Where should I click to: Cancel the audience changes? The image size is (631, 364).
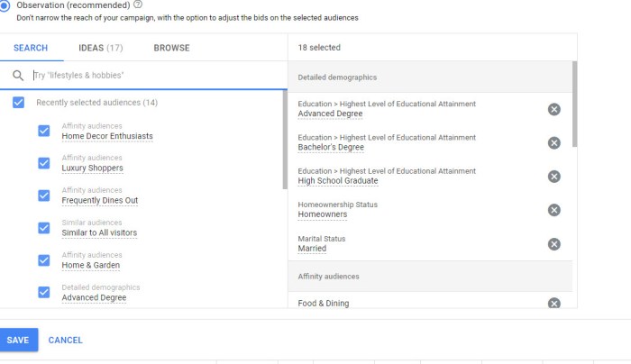click(x=65, y=340)
